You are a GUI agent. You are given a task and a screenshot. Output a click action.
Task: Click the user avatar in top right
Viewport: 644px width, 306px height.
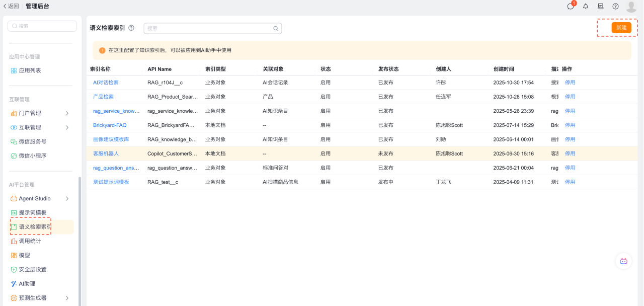coord(631,7)
